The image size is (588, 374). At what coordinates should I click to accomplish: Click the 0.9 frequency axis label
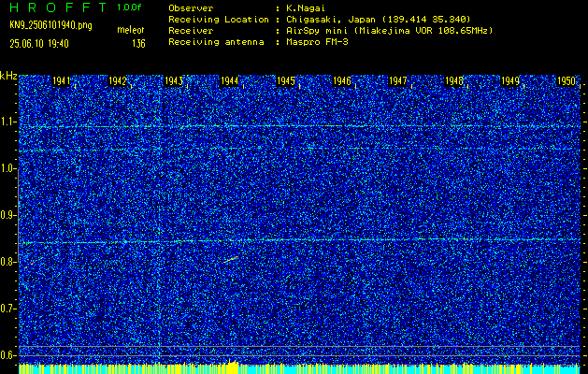[7, 215]
